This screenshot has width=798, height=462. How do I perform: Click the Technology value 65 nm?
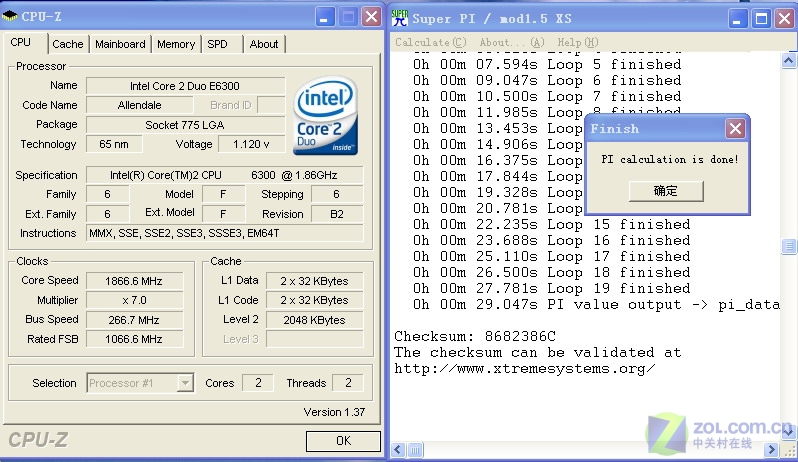point(114,144)
